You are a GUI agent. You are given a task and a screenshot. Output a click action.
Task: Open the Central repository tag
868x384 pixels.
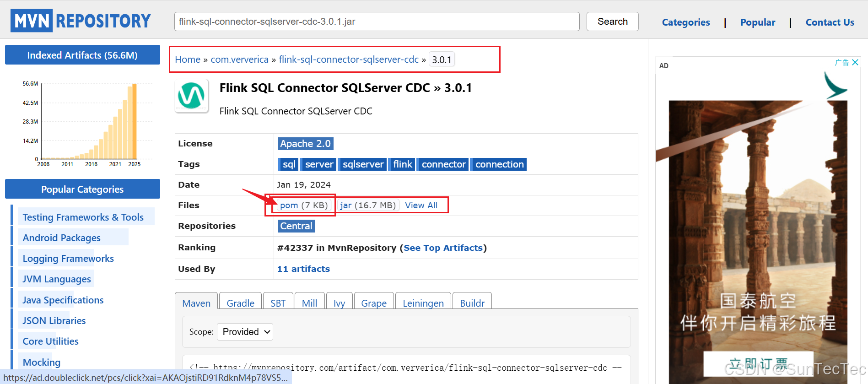296,226
